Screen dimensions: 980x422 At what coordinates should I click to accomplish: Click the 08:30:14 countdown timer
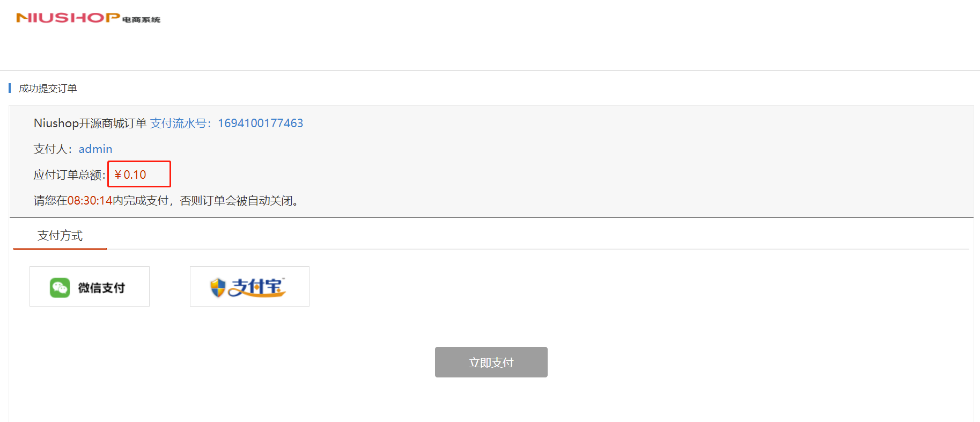click(90, 201)
